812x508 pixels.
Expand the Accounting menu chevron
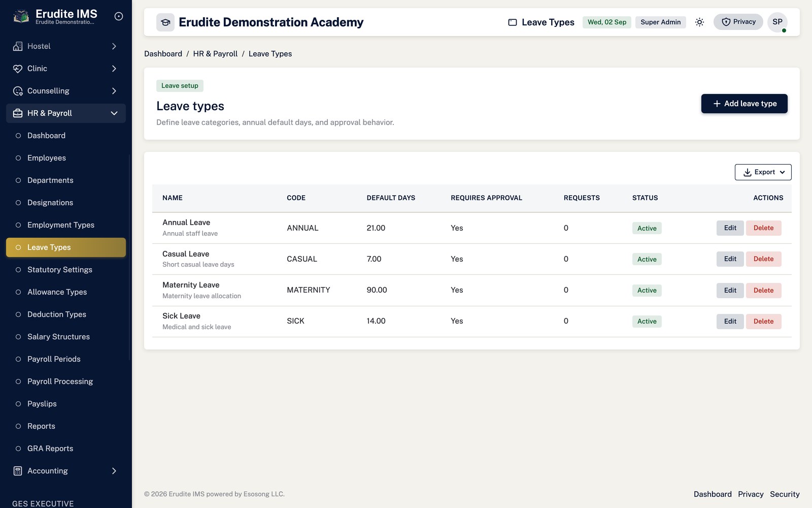pyautogui.click(x=114, y=471)
